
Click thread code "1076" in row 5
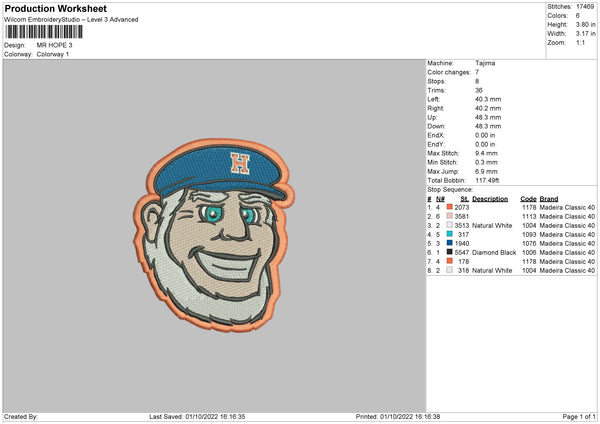[529, 243]
